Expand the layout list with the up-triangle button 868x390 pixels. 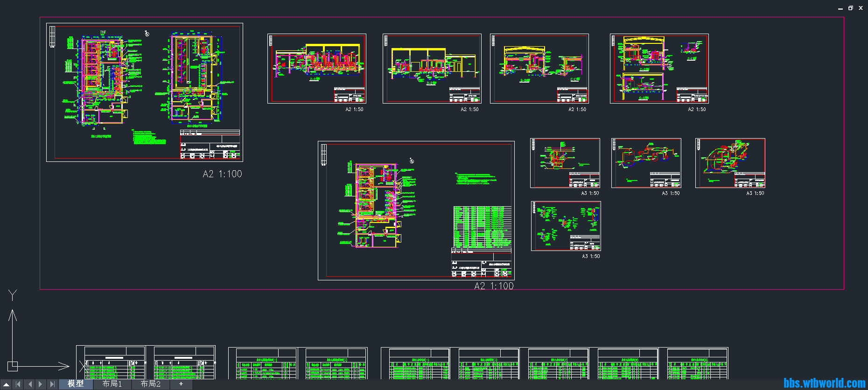pyautogui.click(x=7, y=384)
